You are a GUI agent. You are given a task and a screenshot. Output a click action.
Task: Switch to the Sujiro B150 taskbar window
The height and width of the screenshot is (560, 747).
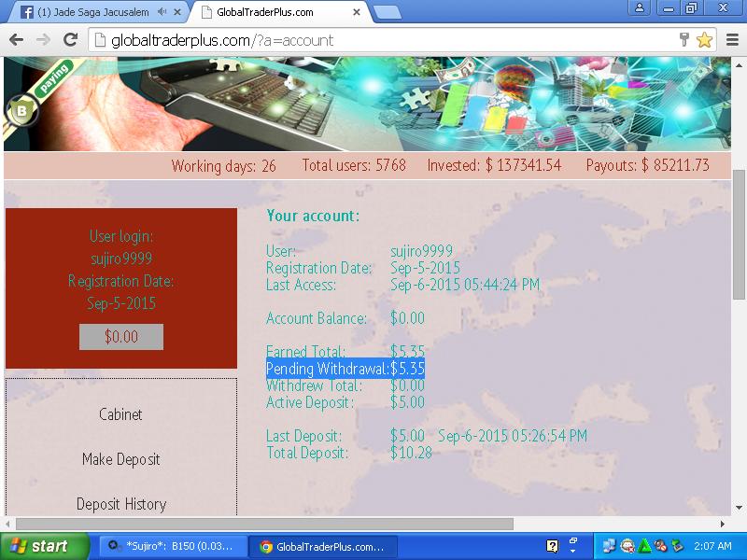tap(175, 547)
